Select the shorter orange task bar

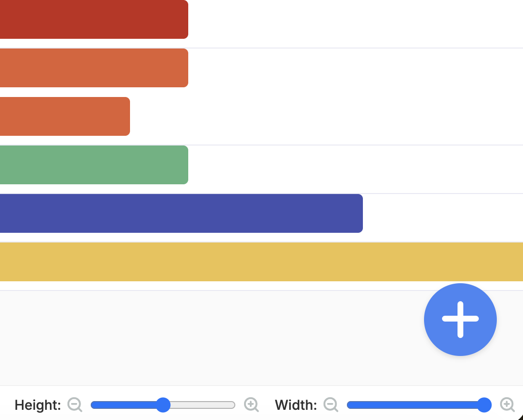point(65,116)
